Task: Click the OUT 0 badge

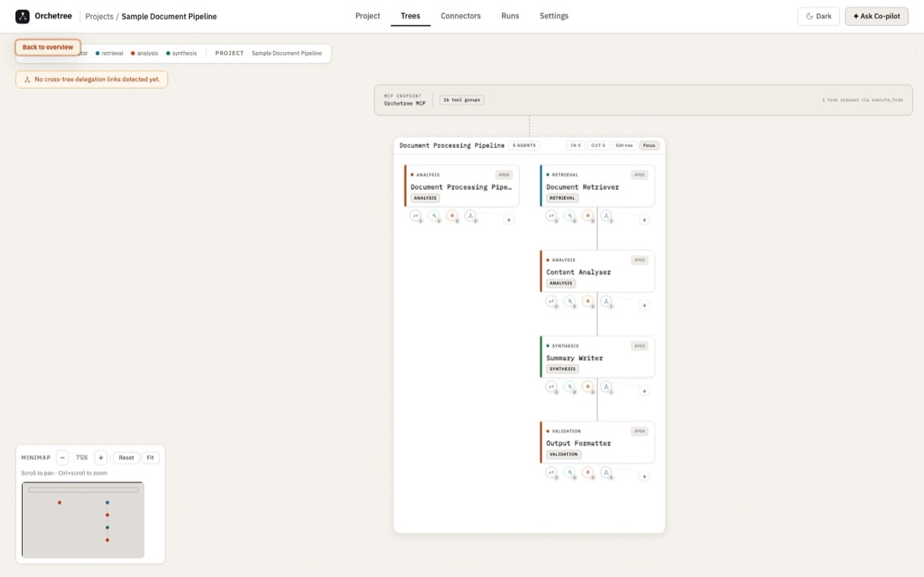Action: click(x=597, y=145)
